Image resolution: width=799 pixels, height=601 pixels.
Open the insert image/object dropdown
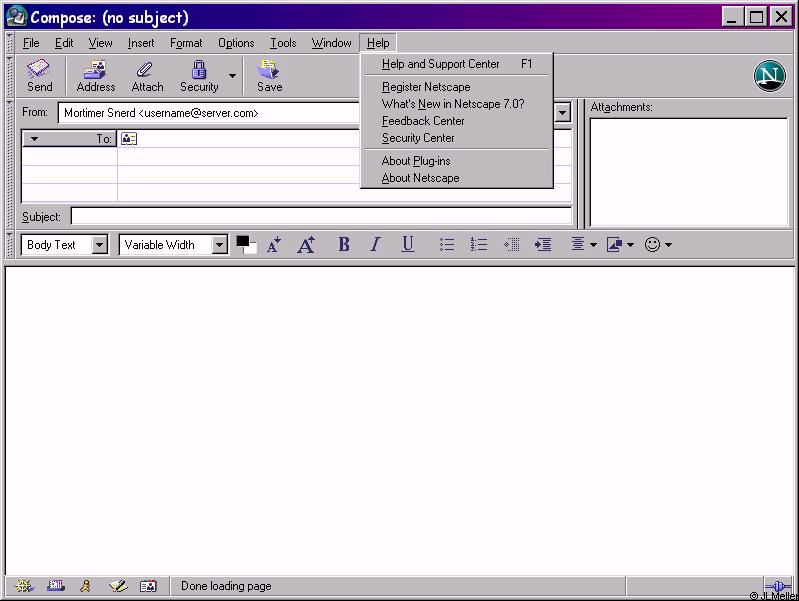620,245
